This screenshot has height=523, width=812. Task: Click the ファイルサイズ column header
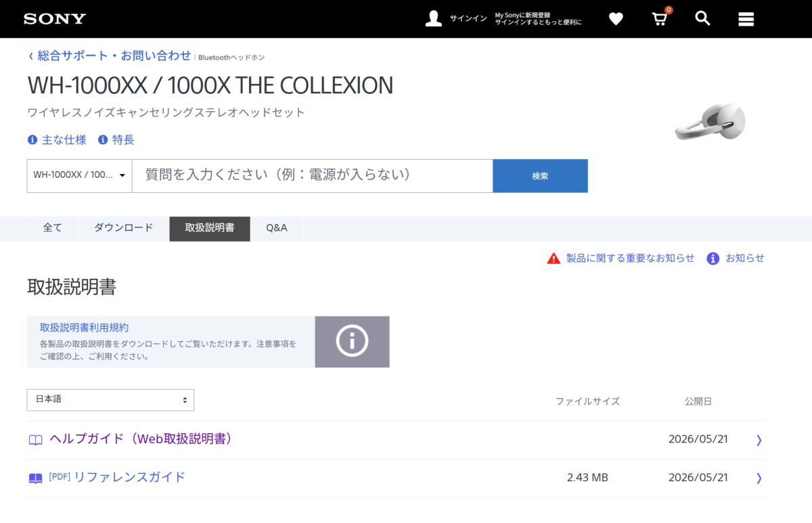tap(587, 401)
